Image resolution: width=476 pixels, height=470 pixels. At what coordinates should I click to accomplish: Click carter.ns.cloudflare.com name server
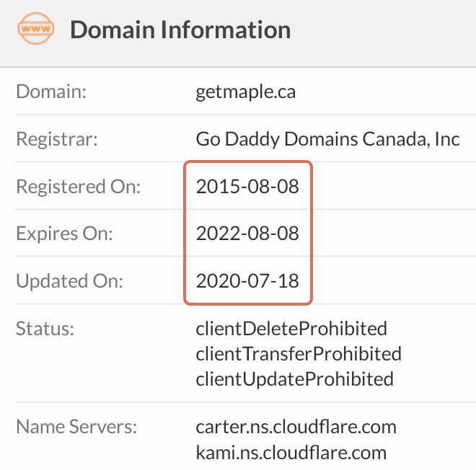tap(296, 427)
